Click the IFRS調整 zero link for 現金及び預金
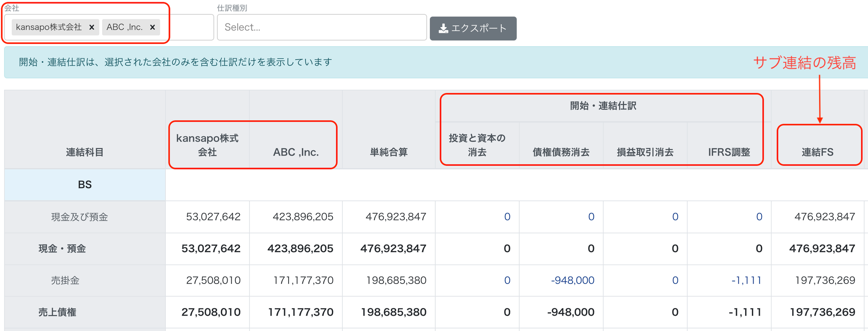The image size is (868, 331). click(x=759, y=217)
